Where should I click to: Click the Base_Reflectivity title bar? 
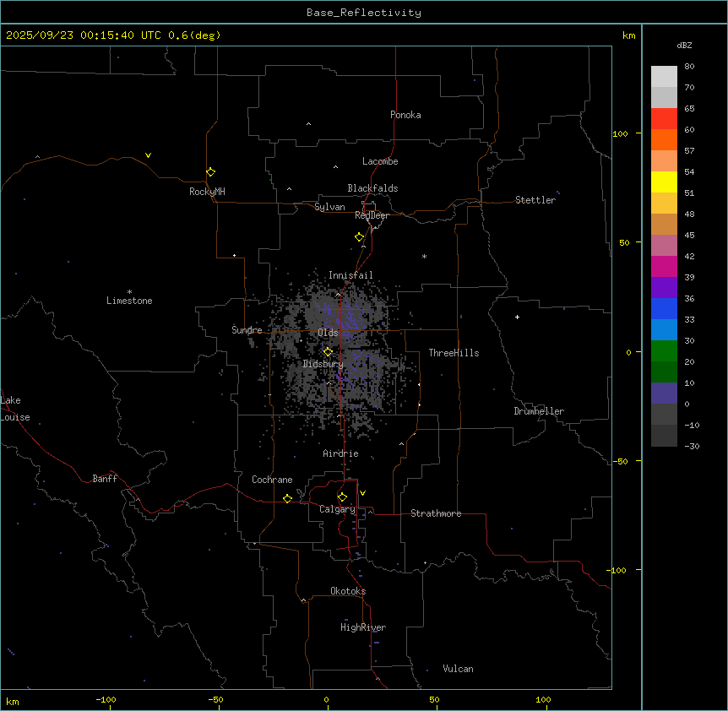coord(363,13)
